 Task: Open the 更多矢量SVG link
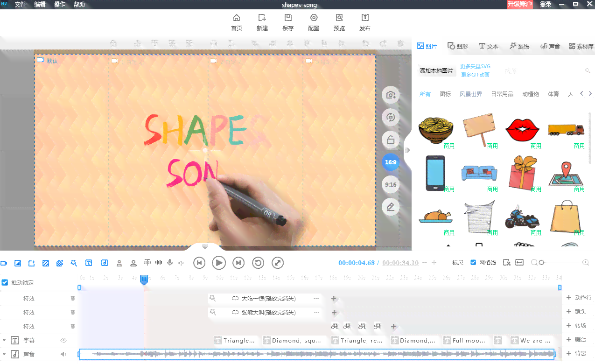(475, 67)
